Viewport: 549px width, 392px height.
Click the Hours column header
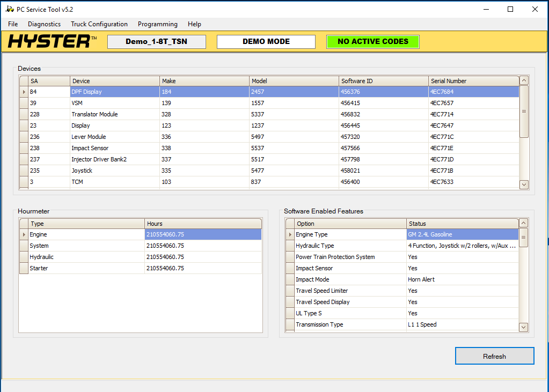202,223
